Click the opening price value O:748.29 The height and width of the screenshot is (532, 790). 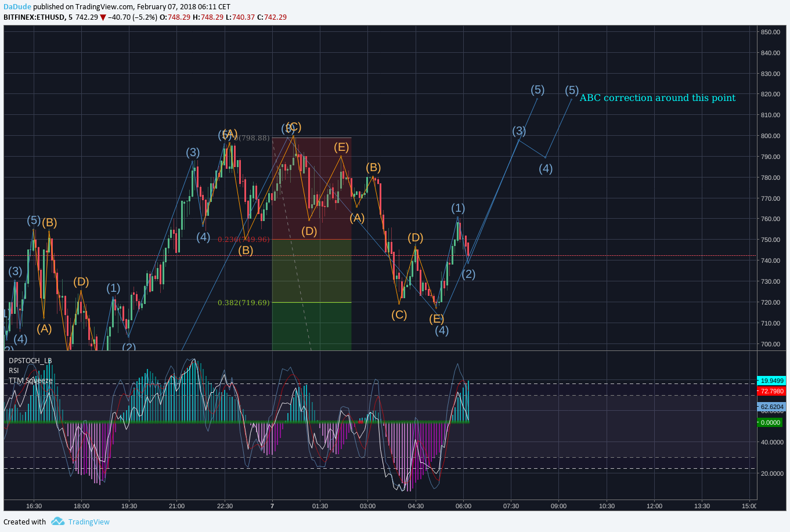coord(175,17)
